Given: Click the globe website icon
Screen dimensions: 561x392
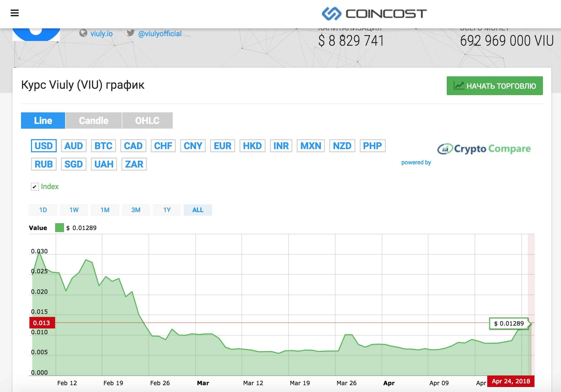Looking at the screenshot, I should [83, 33].
